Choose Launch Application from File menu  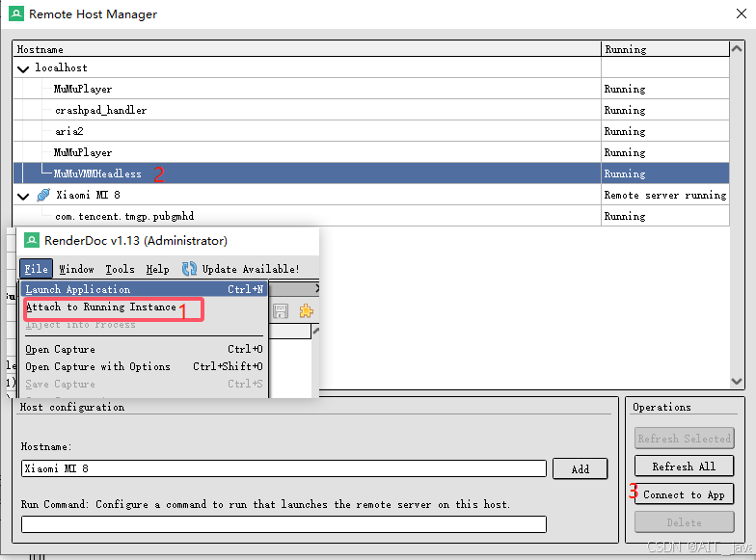(x=144, y=289)
